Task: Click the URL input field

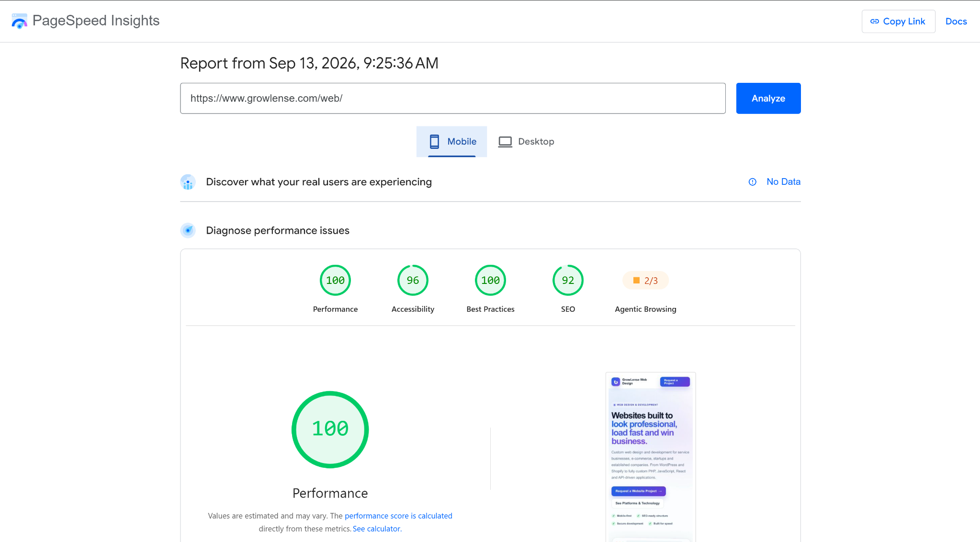Action: tap(452, 98)
